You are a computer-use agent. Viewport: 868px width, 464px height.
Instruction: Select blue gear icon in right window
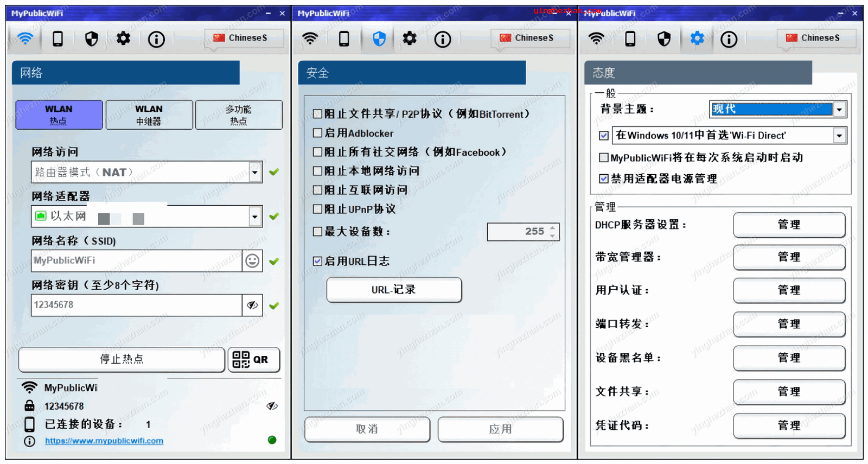697,39
